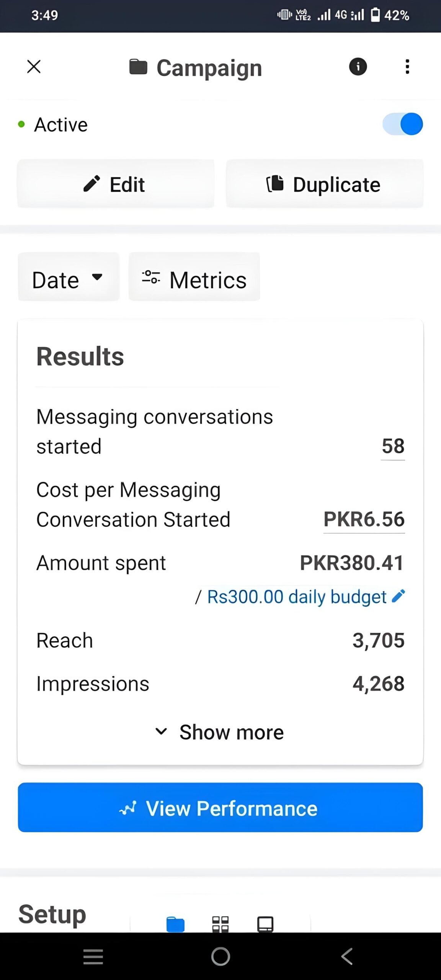441x980 pixels.
Task: Tap the Android back arrow
Action: pyautogui.click(x=346, y=957)
